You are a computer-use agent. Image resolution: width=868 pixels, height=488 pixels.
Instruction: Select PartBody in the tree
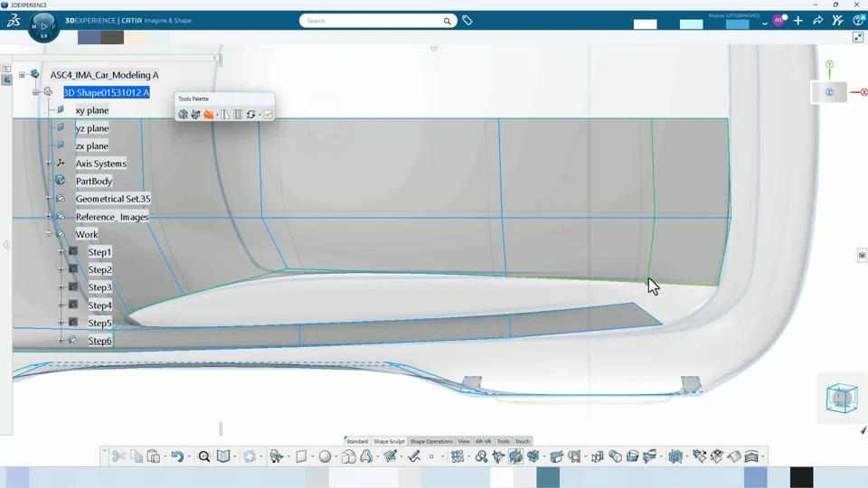tap(93, 181)
